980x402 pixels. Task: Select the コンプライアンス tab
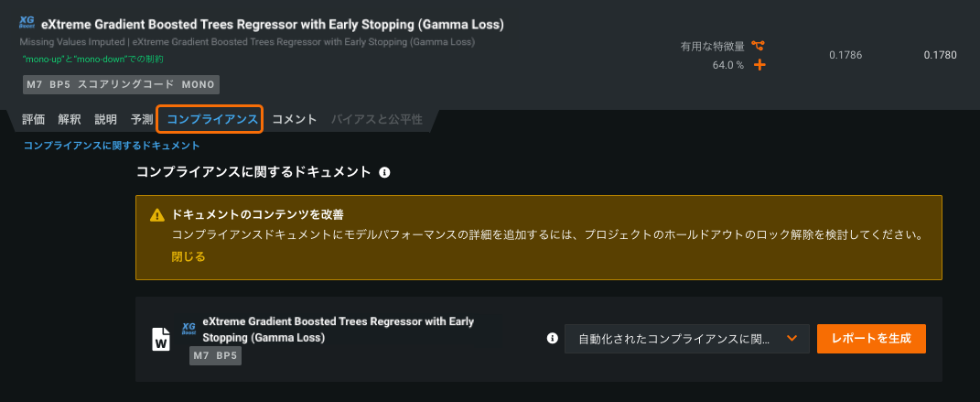coord(210,119)
